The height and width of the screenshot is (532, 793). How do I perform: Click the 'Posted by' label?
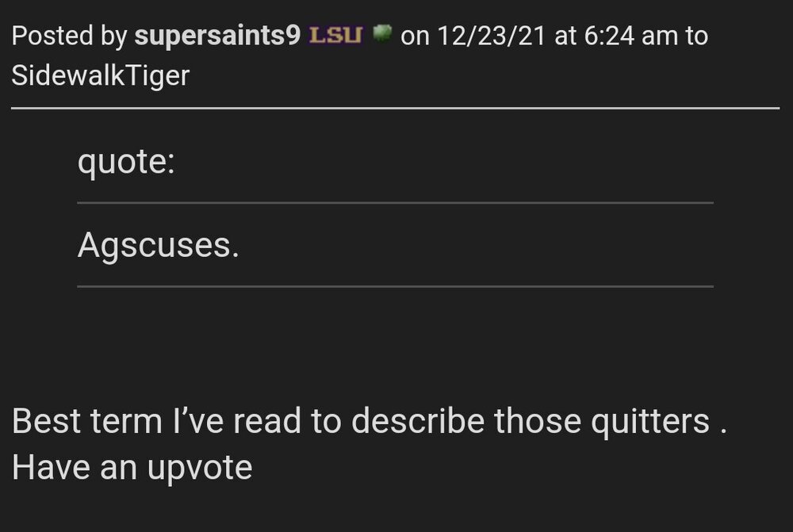coord(71,36)
